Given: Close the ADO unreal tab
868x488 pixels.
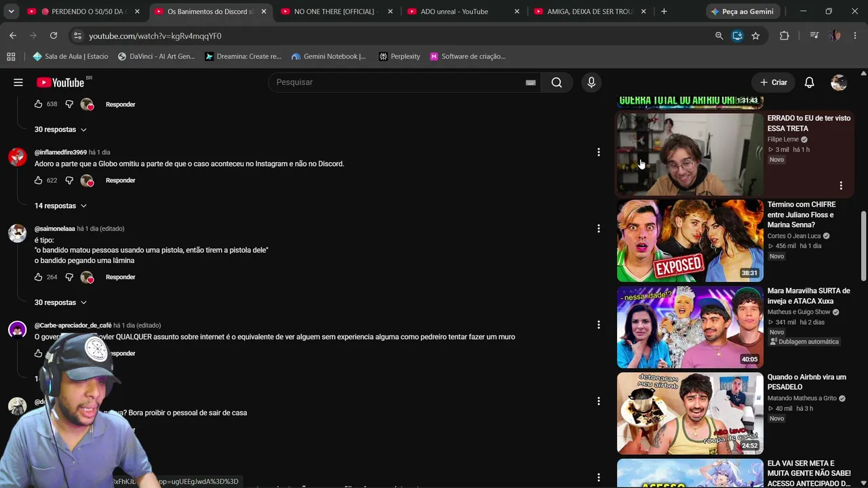Looking at the screenshot, I should pos(517,12).
